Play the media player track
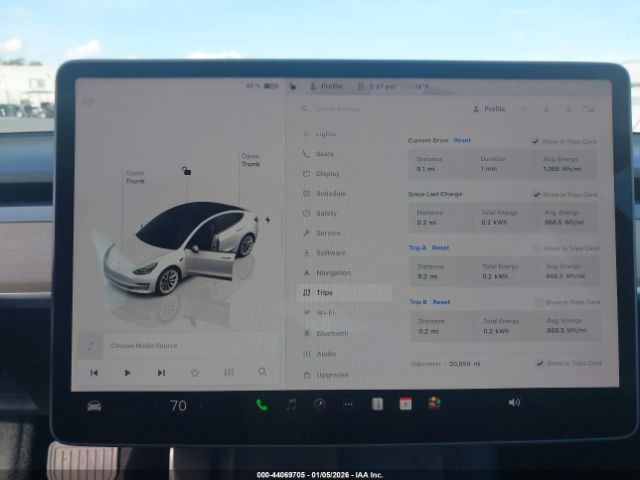Viewport: 640px width, 480px height. (127, 373)
